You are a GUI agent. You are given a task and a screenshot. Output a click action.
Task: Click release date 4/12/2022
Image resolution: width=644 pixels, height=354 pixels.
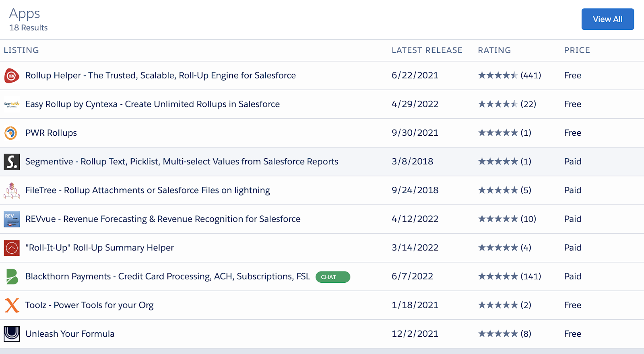(x=415, y=219)
